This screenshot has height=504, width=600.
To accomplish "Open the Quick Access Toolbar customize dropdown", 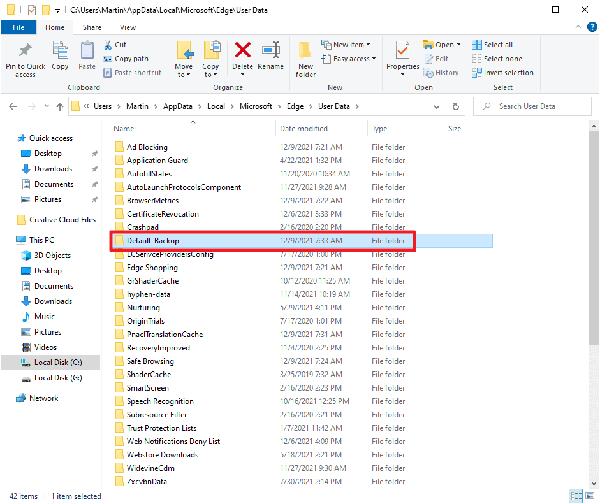I will 57,10.
